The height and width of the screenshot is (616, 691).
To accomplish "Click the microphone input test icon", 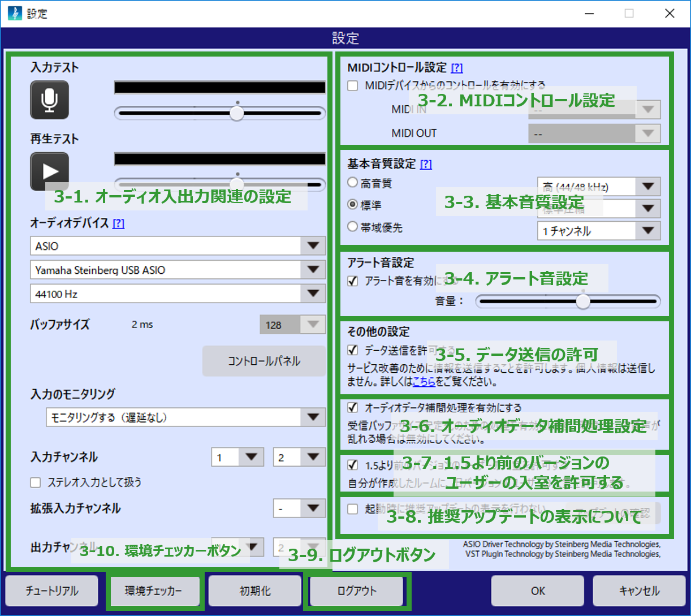I will [50, 100].
